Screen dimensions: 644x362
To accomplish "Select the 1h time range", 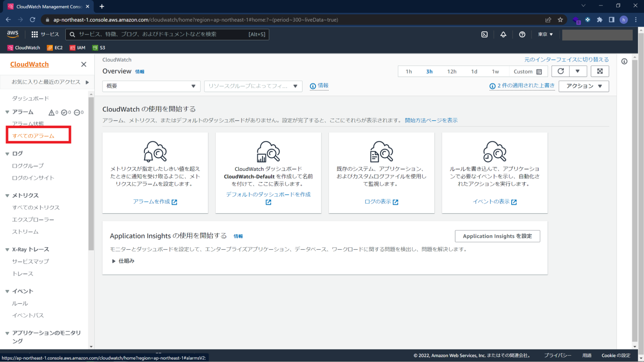I will [x=409, y=71].
